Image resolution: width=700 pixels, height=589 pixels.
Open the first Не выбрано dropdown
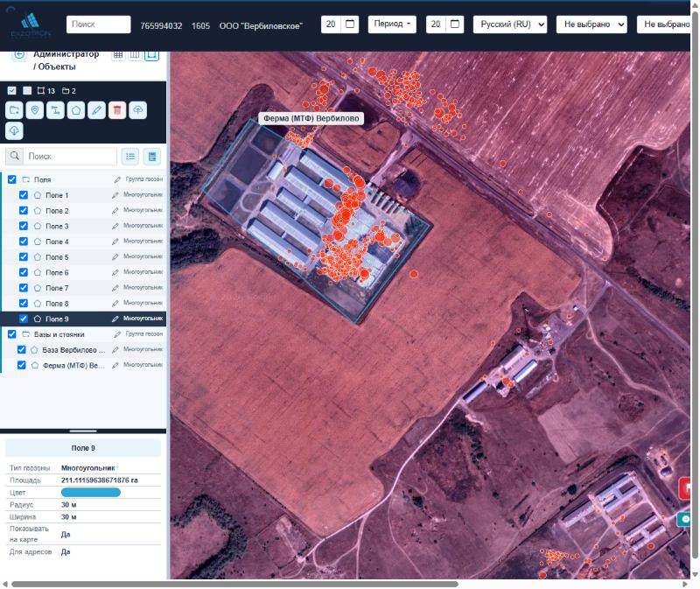click(x=591, y=25)
